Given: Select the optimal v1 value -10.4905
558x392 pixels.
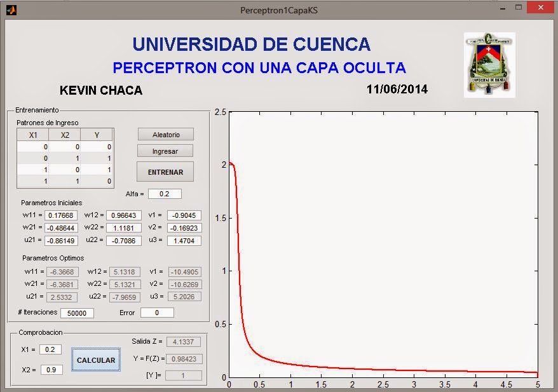Looking at the screenshot, I should (x=185, y=272).
